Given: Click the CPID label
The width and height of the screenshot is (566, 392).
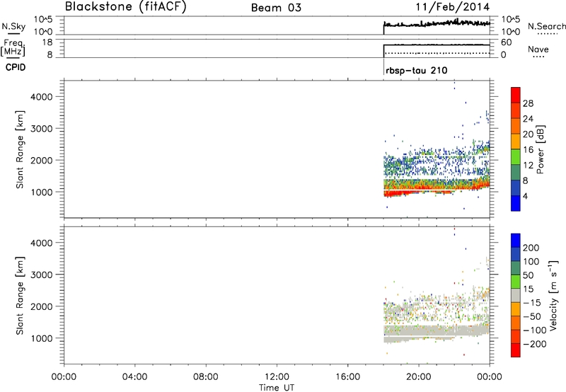Looking at the screenshot, I should [x=16, y=67].
